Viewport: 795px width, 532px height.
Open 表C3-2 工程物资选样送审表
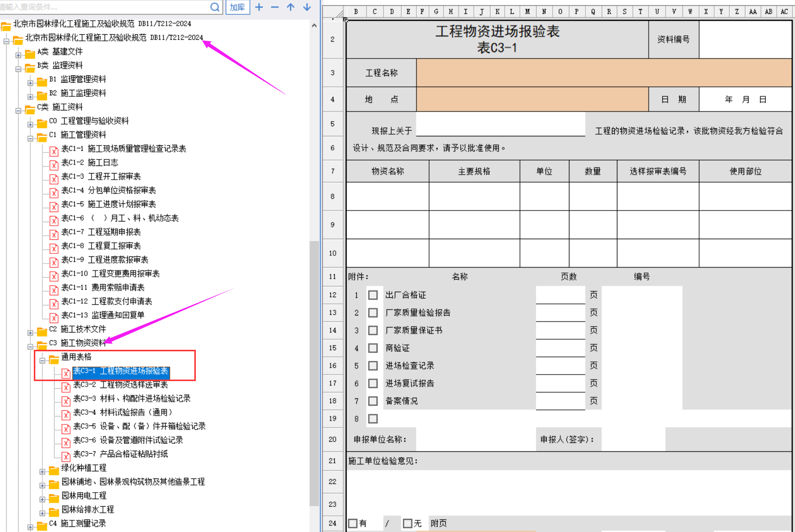(121, 385)
